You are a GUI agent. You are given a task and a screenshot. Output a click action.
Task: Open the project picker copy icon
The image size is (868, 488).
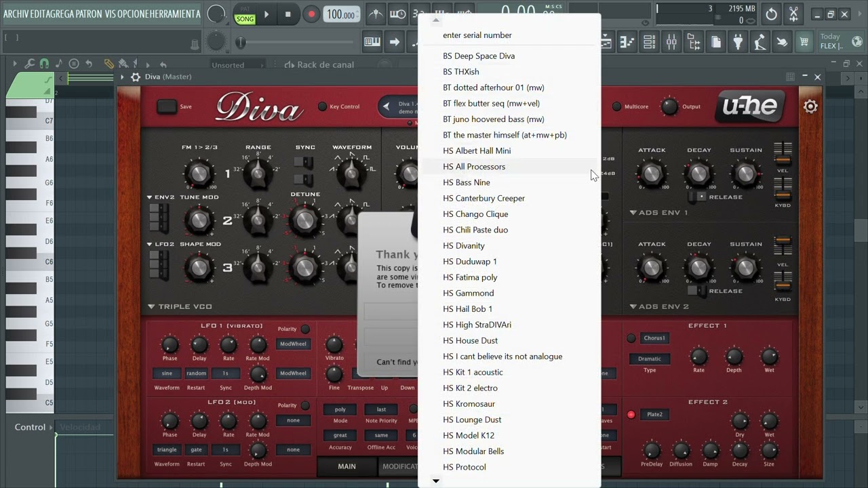pyautogui.click(x=716, y=42)
